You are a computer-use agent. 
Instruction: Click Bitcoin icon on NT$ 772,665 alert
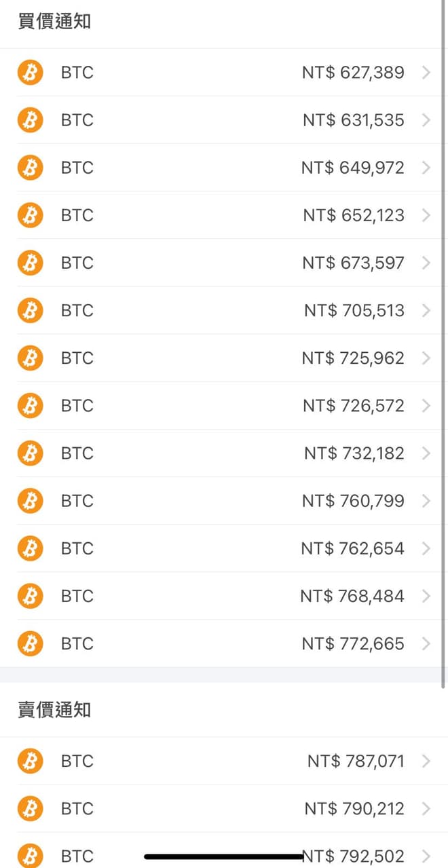pyautogui.click(x=30, y=643)
